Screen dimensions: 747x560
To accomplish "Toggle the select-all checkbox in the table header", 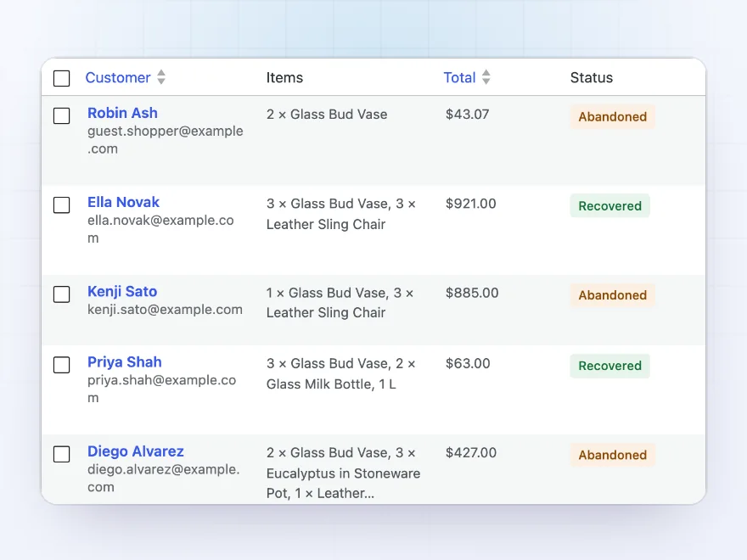I will 61,78.
